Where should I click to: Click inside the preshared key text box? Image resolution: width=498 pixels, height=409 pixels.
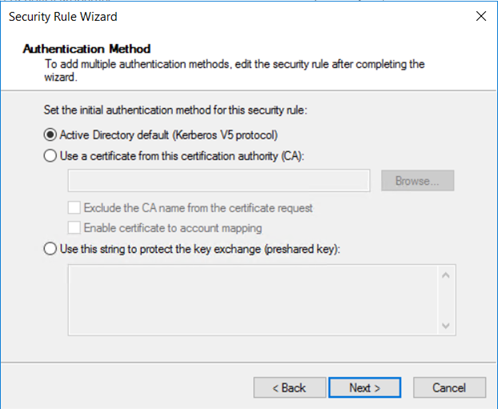[253, 300]
